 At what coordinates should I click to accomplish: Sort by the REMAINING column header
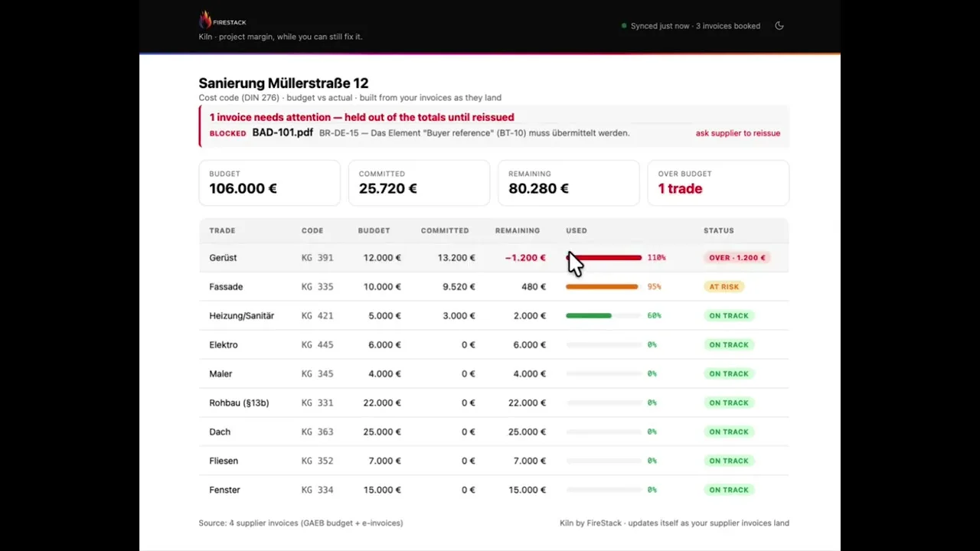[518, 230]
